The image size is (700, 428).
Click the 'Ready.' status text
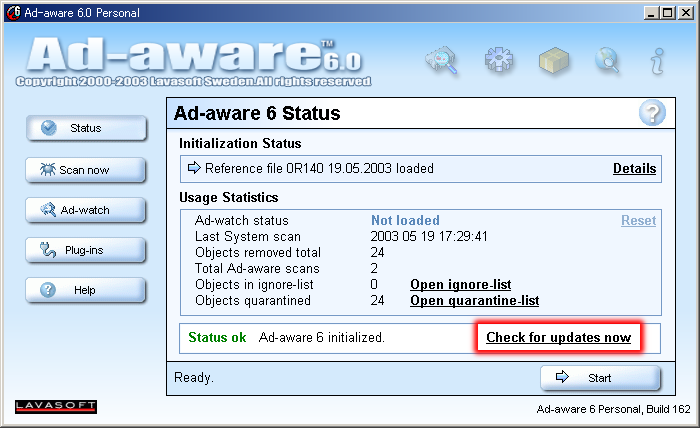pyautogui.click(x=194, y=378)
